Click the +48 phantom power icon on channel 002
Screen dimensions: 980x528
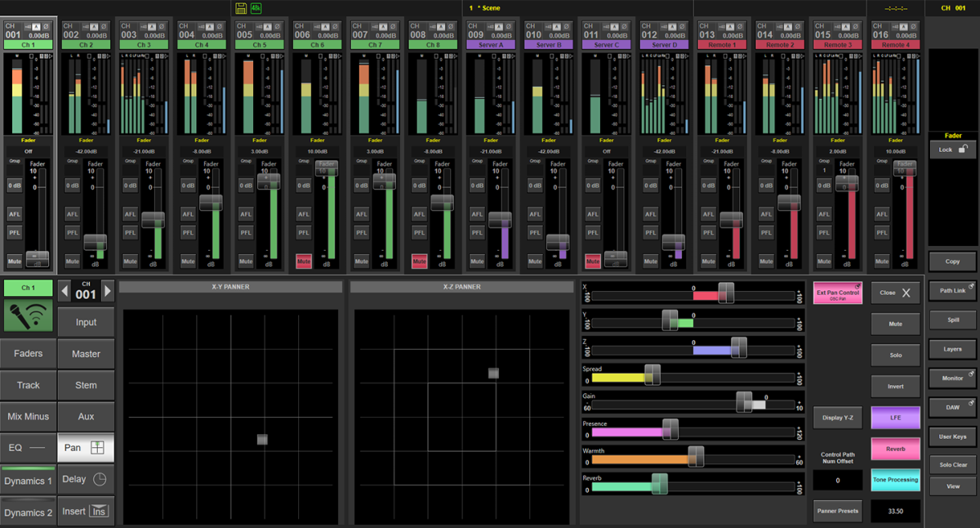coord(84,26)
